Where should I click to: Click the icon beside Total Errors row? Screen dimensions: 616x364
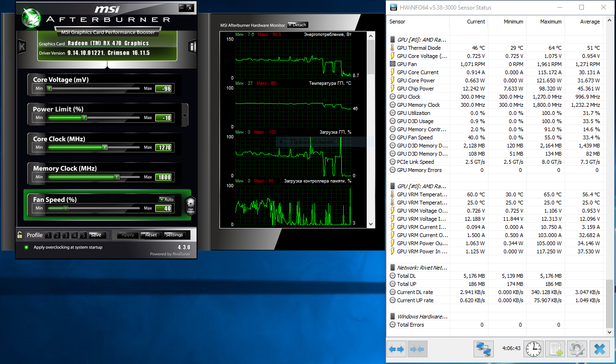[392, 325]
